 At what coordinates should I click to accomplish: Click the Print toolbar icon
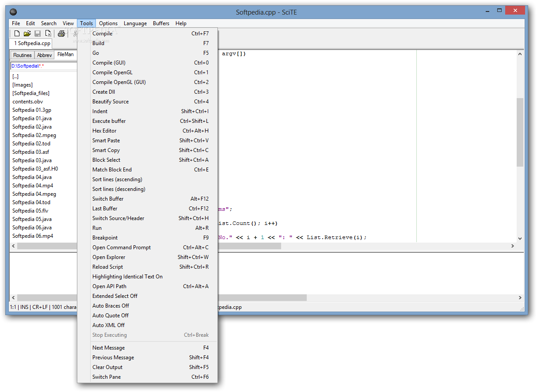61,34
